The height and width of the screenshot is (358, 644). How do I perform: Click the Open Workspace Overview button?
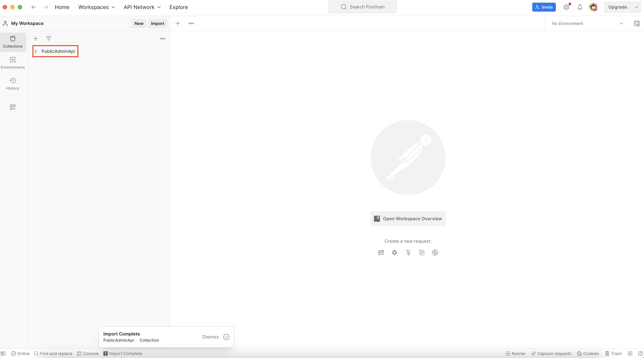pyautogui.click(x=408, y=219)
